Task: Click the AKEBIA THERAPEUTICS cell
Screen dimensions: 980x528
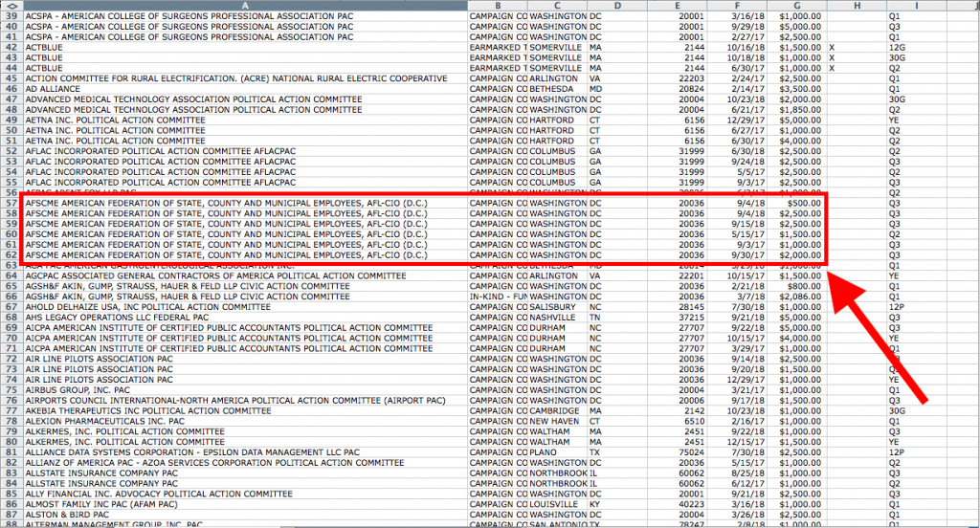Action: [x=246, y=410]
